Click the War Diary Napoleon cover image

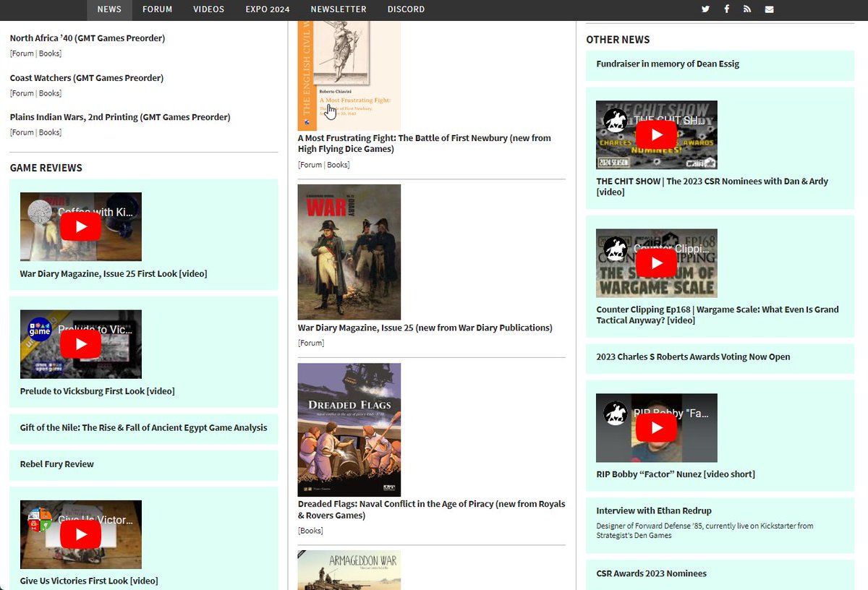[x=349, y=251]
